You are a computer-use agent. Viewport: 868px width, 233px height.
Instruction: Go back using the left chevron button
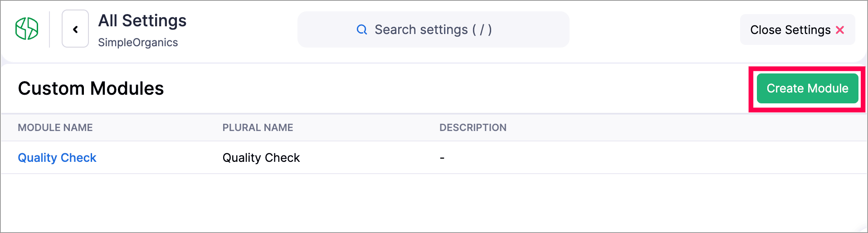(75, 29)
